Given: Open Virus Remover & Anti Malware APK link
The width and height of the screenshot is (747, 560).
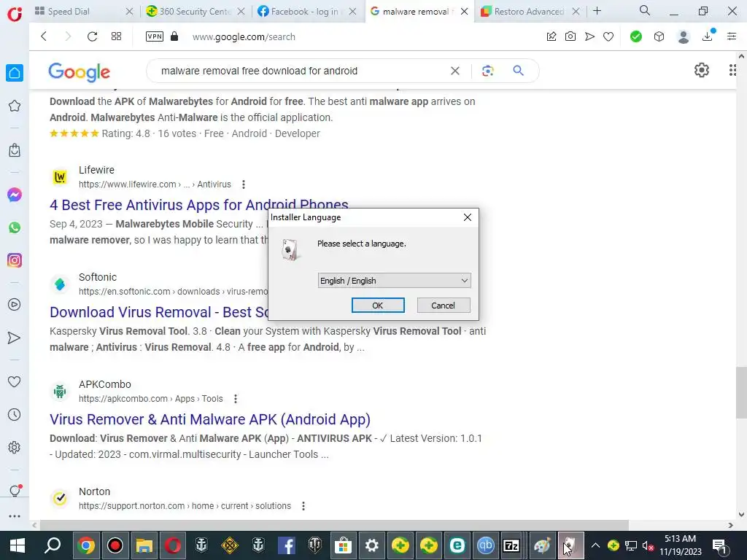Looking at the screenshot, I should (210, 419).
